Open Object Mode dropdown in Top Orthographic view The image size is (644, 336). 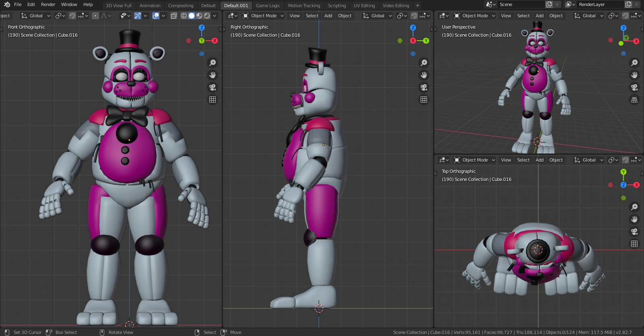(475, 160)
